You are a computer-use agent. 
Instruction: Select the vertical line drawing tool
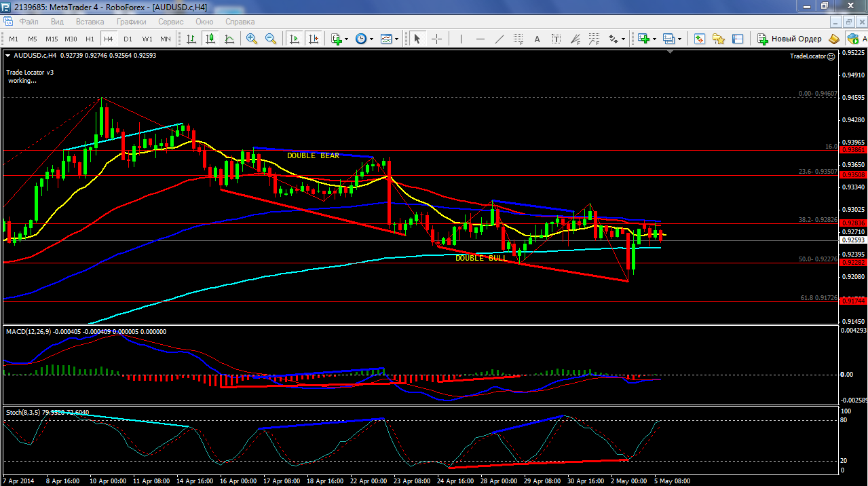click(461, 39)
